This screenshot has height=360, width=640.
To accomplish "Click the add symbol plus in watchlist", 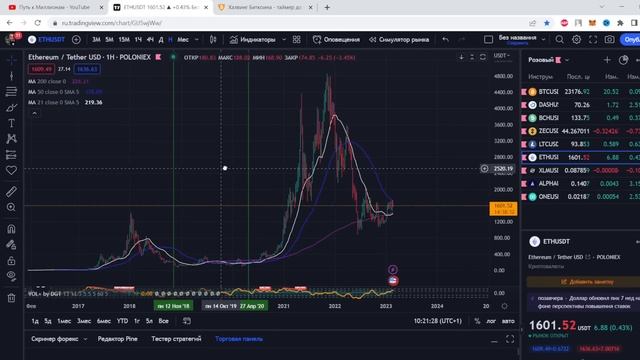I will pos(607,60).
